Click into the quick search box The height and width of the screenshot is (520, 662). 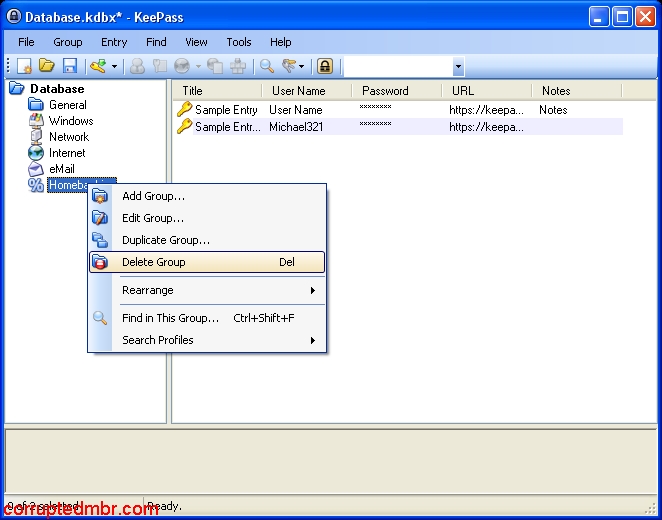[x=398, y=67]
